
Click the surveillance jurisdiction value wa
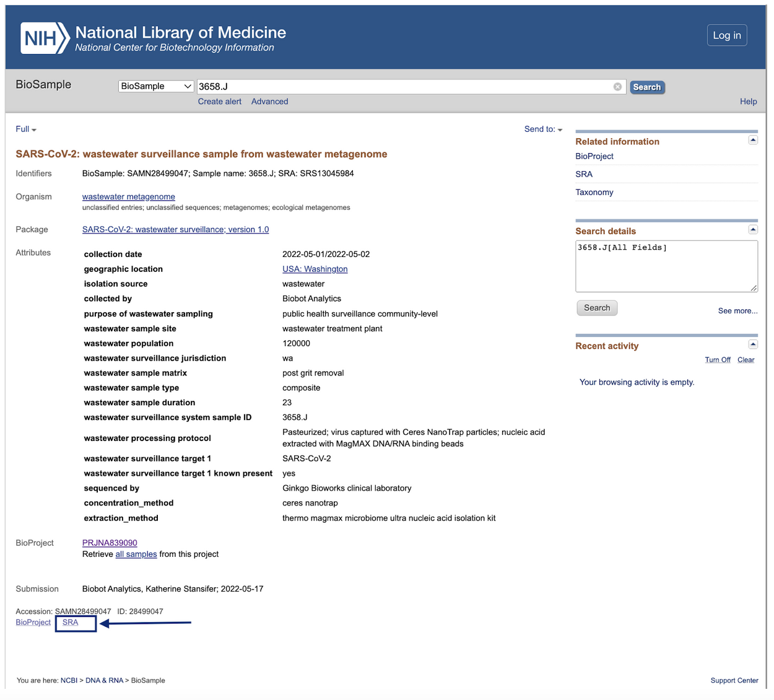[288, 358]
